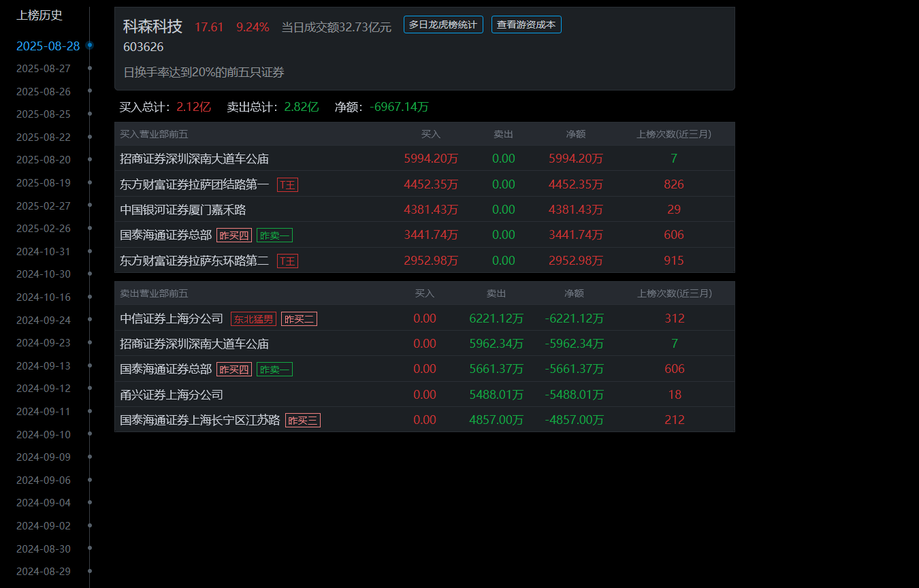Open 中信证券上海分公司 broker
This screenshot has height=588, width=919.
click(x=172, y=318)
